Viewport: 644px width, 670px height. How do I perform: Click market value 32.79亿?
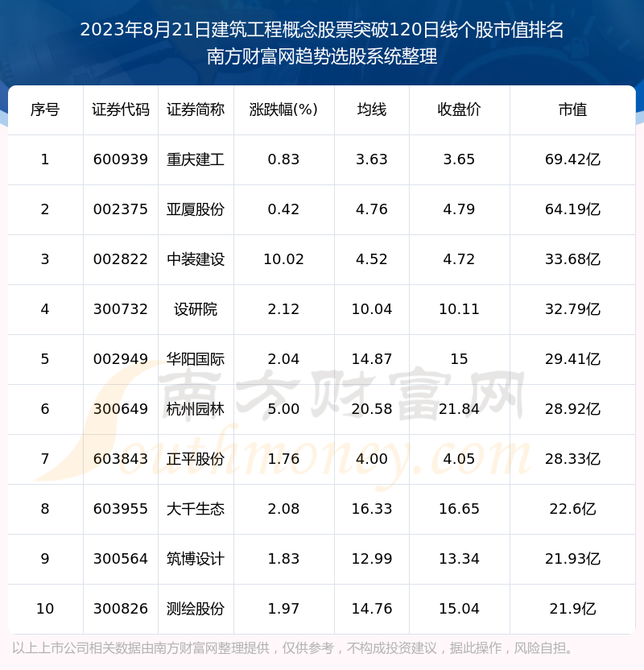pyautogui.click(x=572, y=309)
